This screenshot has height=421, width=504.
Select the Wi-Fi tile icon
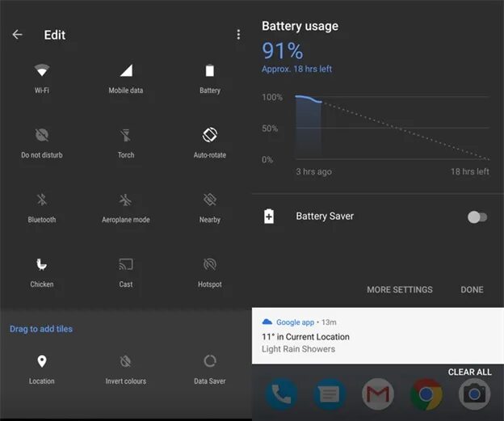coord(42,70)
